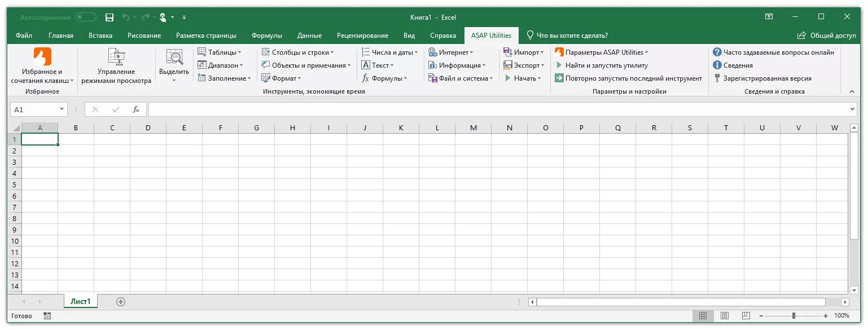Open the Импорт menu

tap(524, 52)
